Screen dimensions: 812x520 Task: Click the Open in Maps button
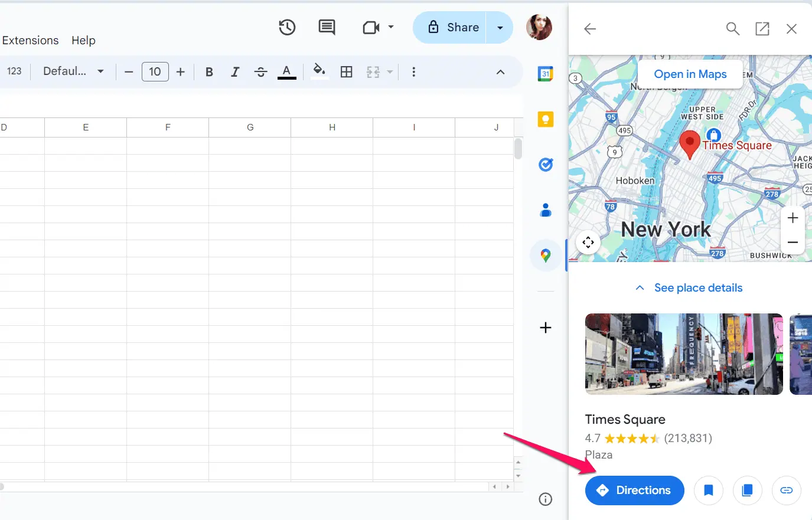[x=690, y=74]
